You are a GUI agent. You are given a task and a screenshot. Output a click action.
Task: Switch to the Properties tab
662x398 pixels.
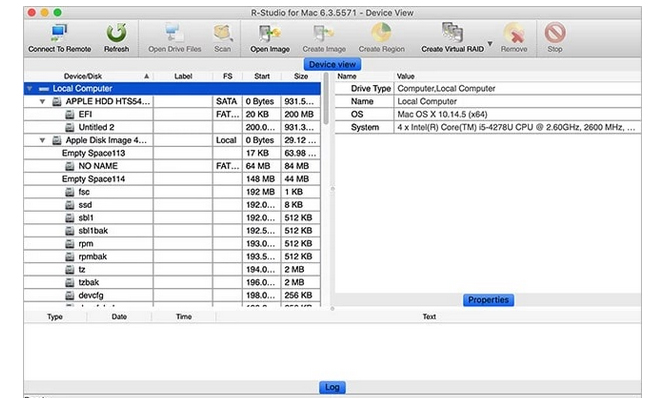point(488,300)
